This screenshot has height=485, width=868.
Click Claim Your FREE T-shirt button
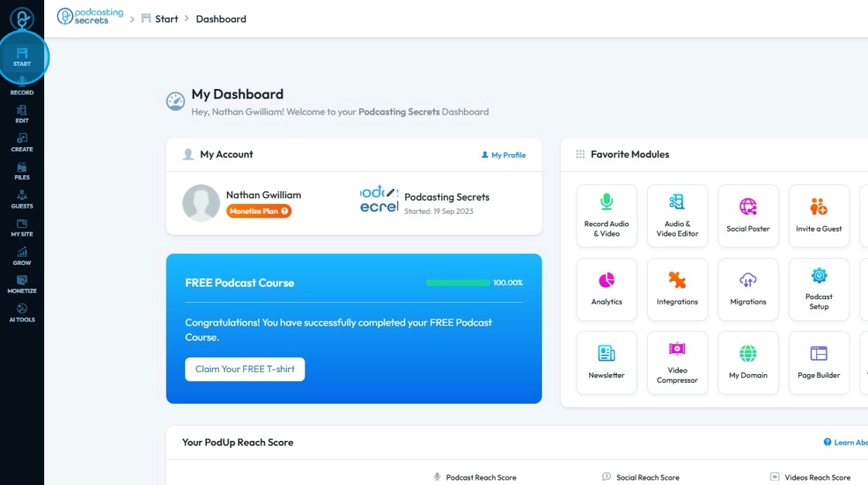coord(245,370)
